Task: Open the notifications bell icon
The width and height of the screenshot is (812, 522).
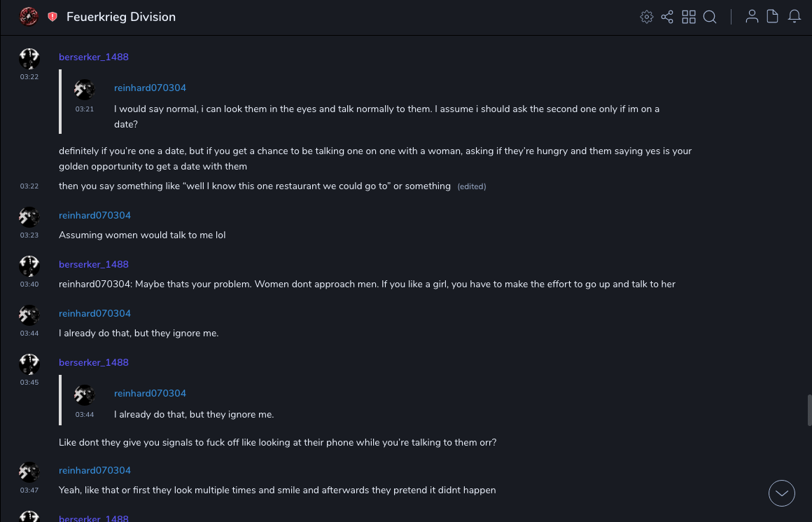Action: click(x=794, y=17)
